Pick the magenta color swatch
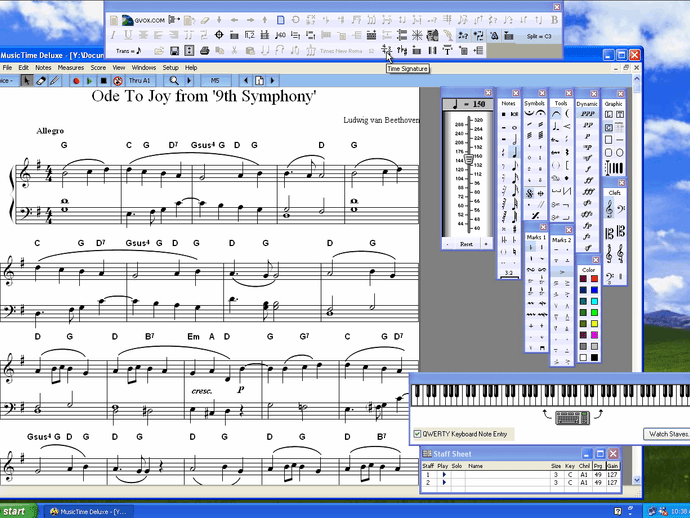Image resolution: width=690 pixels, height=518 pixels. pos(594,335)
